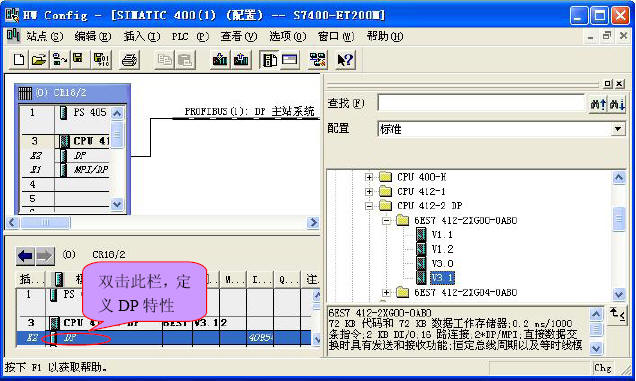Open the 插入(I) menu
This screenshot has width=636, height=381.
(x=142, y=37)
